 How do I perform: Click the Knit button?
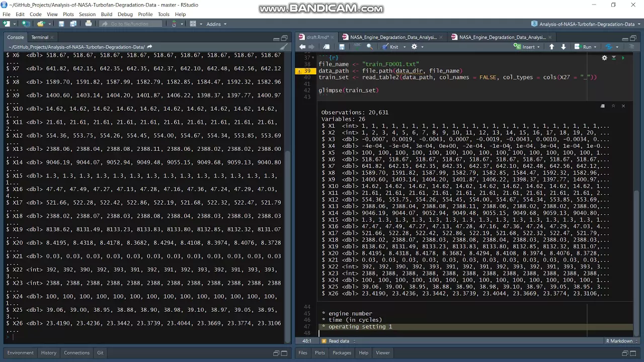pos(390,47)
